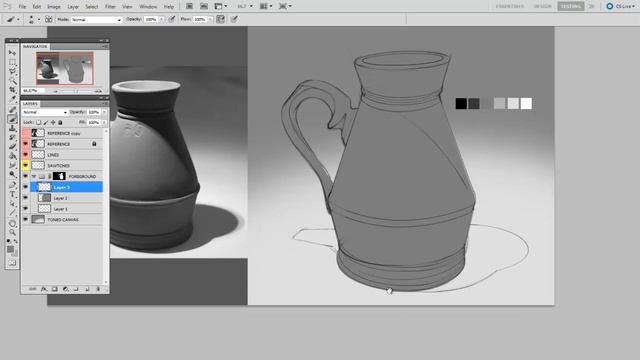Toggle lock transparent pixels
The height and width of the screenshot is (360, 640).
pyautogui.click(x=38, y=122)
